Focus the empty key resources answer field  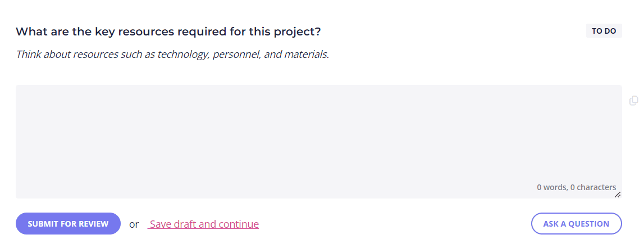click(319, 142)
